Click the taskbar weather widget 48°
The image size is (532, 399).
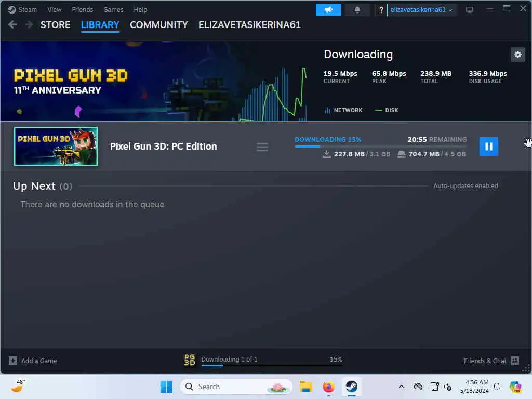18,386
